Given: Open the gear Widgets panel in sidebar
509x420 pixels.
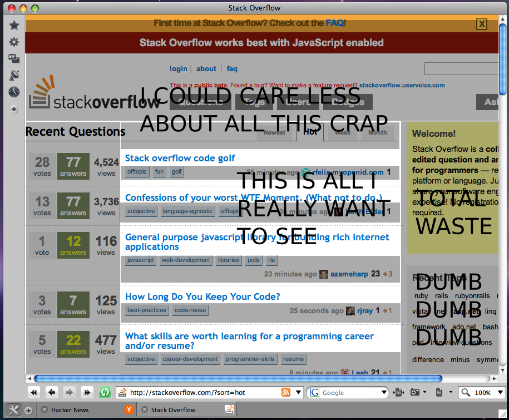Looking at the screenshot, I should tap(14, 42).
